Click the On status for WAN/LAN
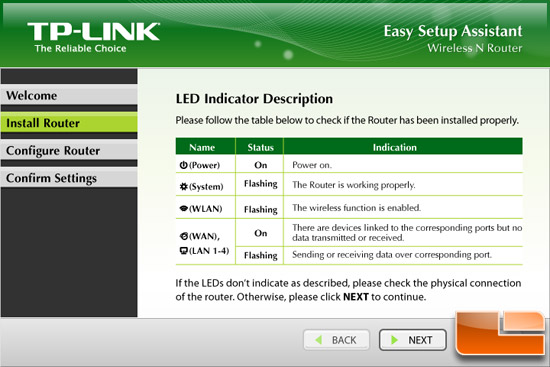550x367 pixels. pos(261,233)
